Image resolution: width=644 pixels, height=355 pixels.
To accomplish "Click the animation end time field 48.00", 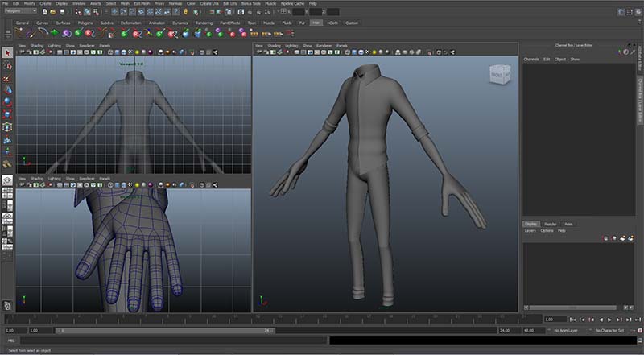I will coord(533,330).
